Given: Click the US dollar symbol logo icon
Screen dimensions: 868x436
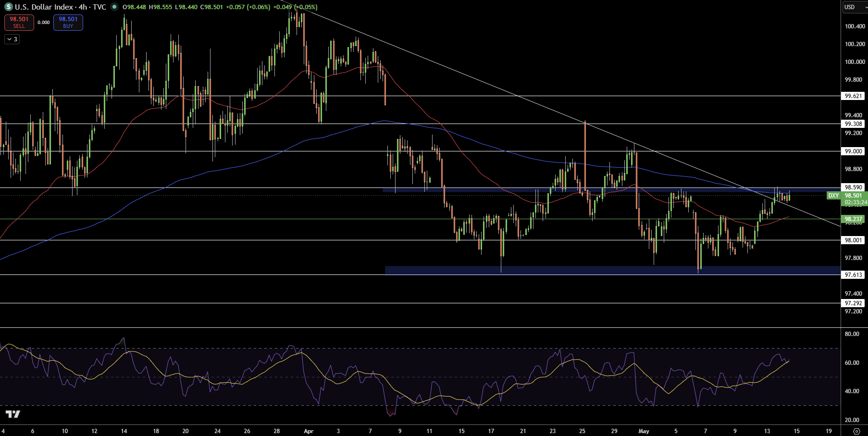Looking at the screenshot, I should 8,7.
